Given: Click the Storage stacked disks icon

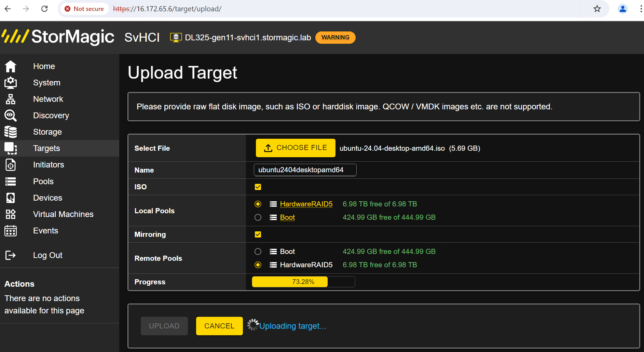Looking at the screenshot, I should coord(11,132).
